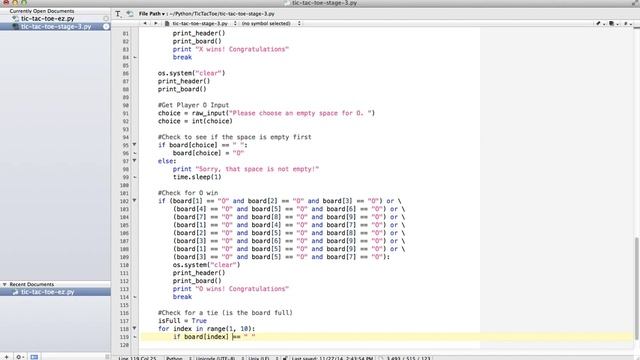The width and height of the screenshot is (640, 360).
Task: Toggle the sidebar layout icon at bottom
Action: point(34,357)
